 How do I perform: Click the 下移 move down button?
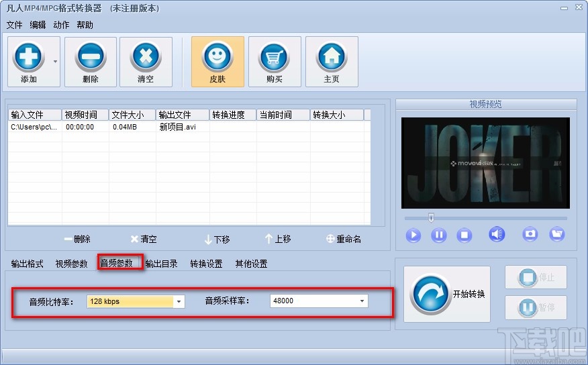pyautogui.click(x=217, y=239)
